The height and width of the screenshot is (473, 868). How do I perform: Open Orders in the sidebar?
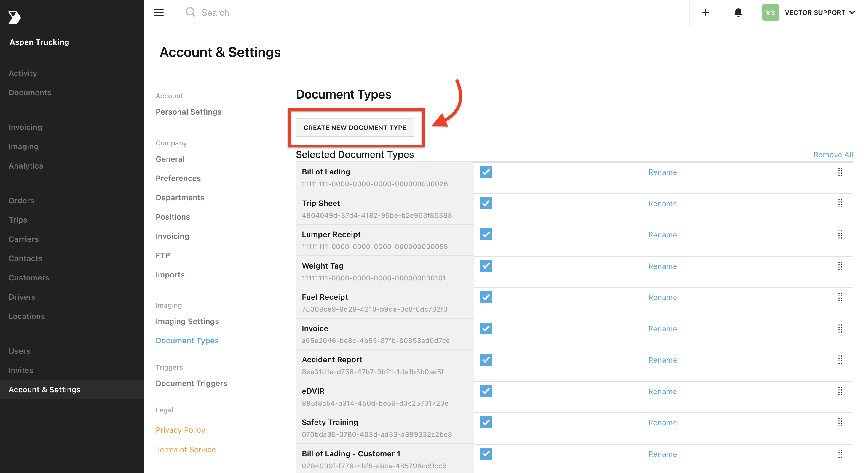click(x=21, y=200)
